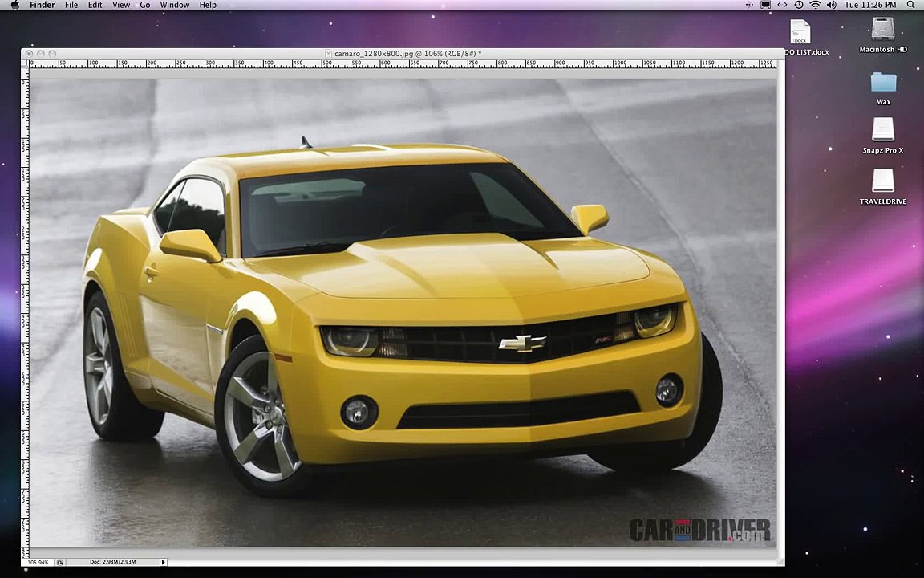Screen dimensions: 924x578
Task: Select the Macintosh HD drive icon
Action: (883, 30)
